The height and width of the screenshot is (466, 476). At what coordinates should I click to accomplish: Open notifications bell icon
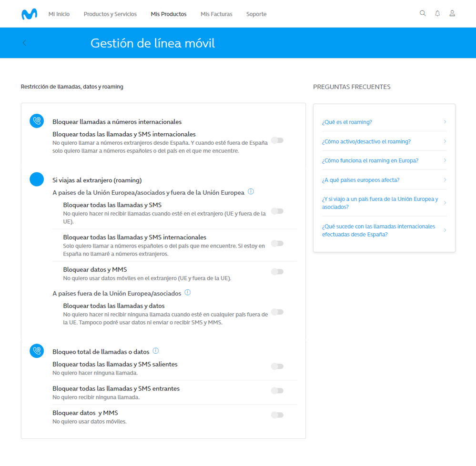pos(437,13)
